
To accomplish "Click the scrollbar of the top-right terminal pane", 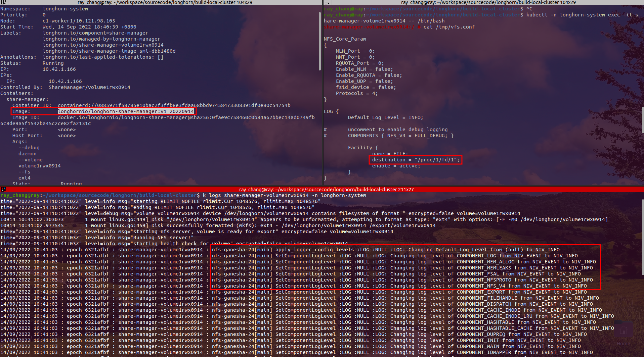I will pos(643,120).
